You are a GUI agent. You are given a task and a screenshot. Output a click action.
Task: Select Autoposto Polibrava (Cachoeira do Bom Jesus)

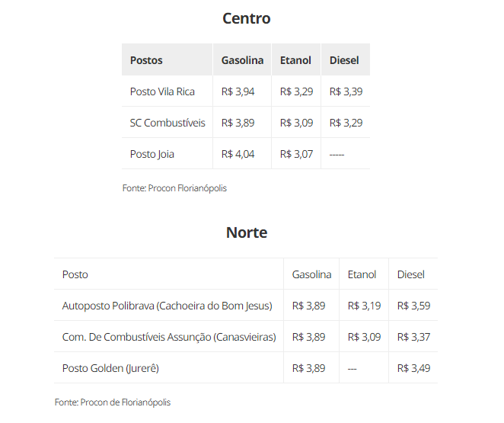[x=167, y=306]
